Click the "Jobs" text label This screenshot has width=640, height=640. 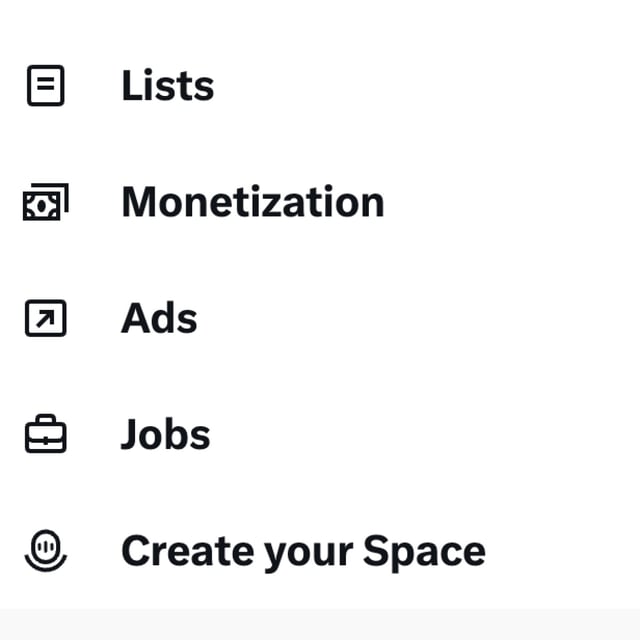165,435
